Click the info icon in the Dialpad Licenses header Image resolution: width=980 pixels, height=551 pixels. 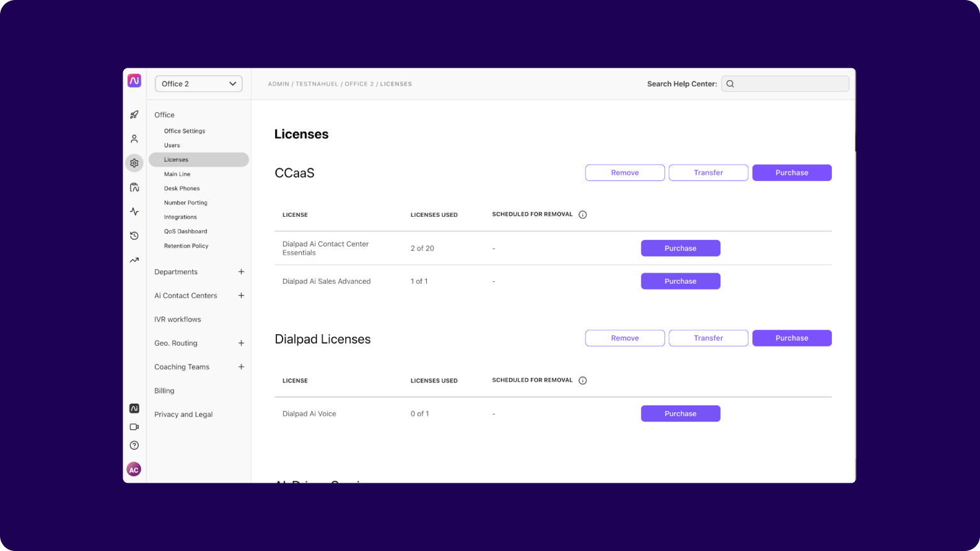coord(583,381)
